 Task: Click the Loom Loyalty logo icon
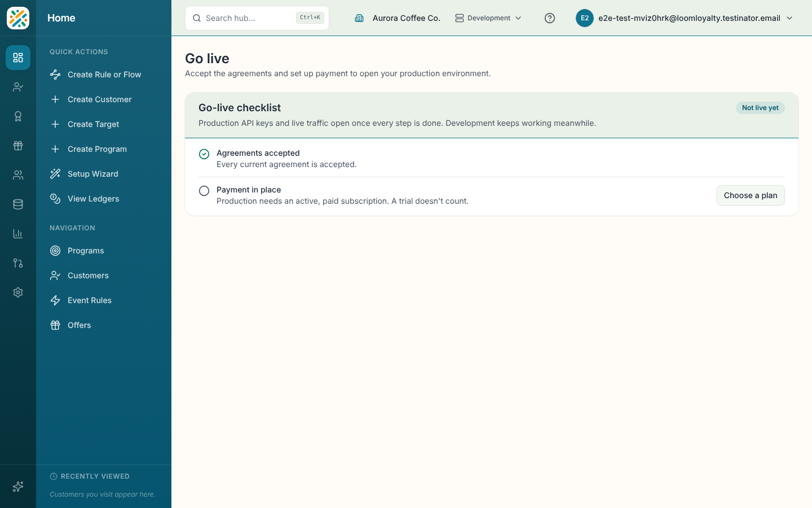18,18
